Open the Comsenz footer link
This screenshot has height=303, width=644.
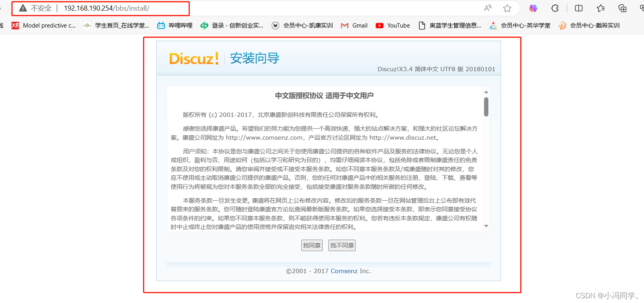[x=344, y=271]
